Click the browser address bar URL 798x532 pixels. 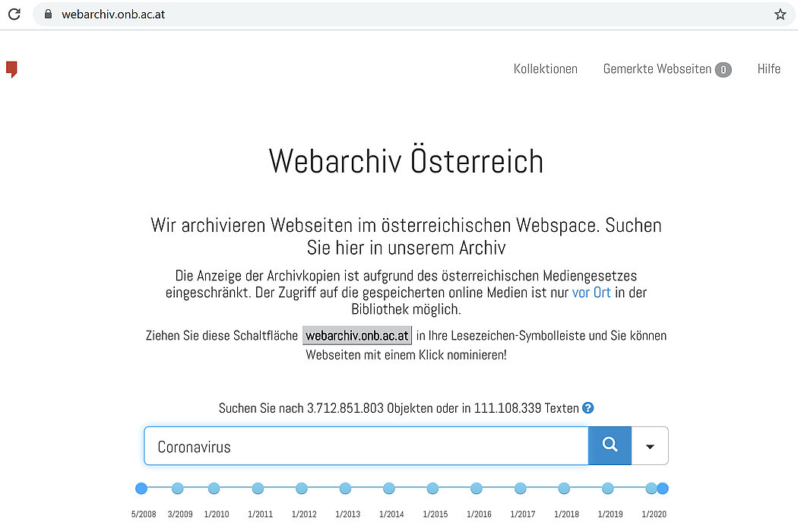[x=113, y=14]
